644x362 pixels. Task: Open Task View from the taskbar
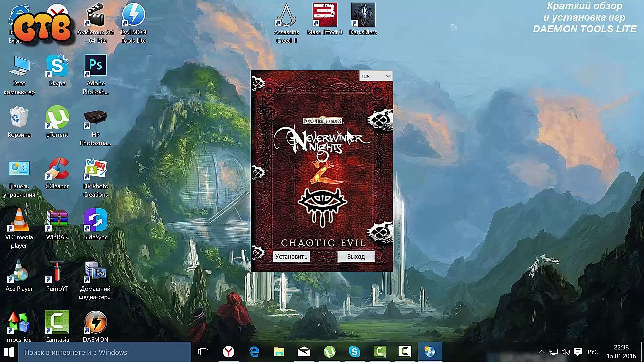(203, 352)
